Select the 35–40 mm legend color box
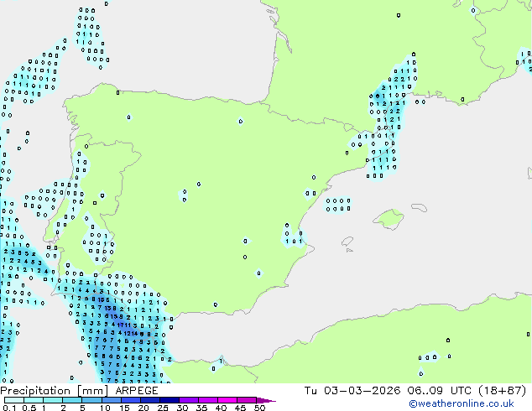This screenshot has width=532, height=411. (x=208, y=400)
